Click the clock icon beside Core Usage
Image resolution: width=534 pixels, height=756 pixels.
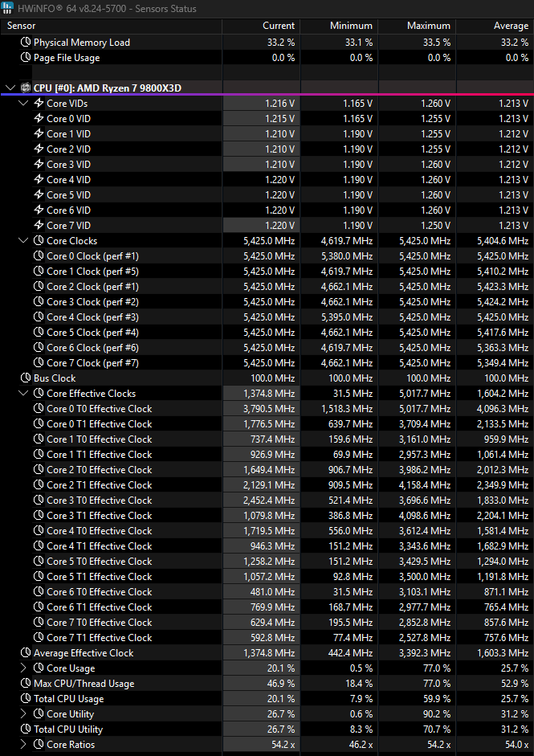(39, 668)
